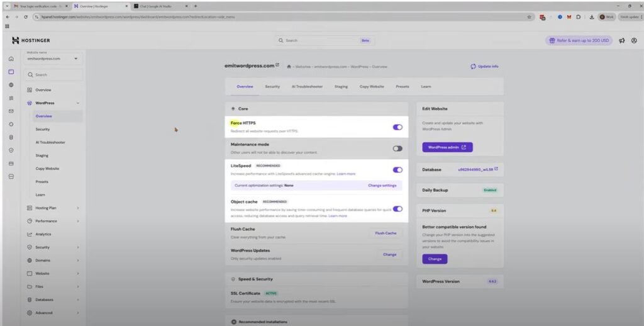Open WordPress admin button
The height and width of the screenshot is (326, 644).
coord(447,147)
